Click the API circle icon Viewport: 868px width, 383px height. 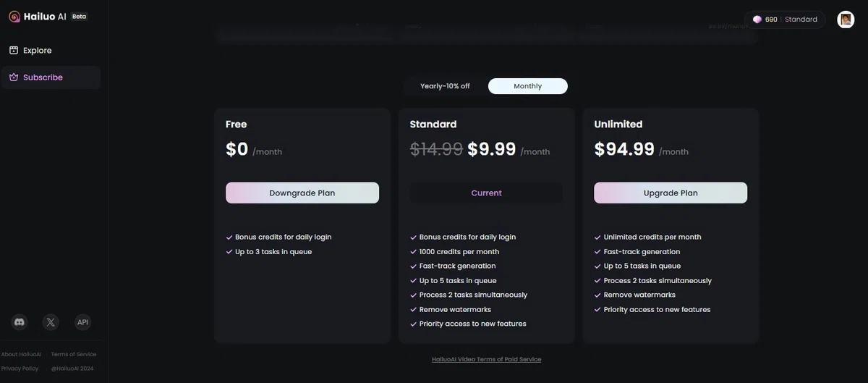coord(82,322)
